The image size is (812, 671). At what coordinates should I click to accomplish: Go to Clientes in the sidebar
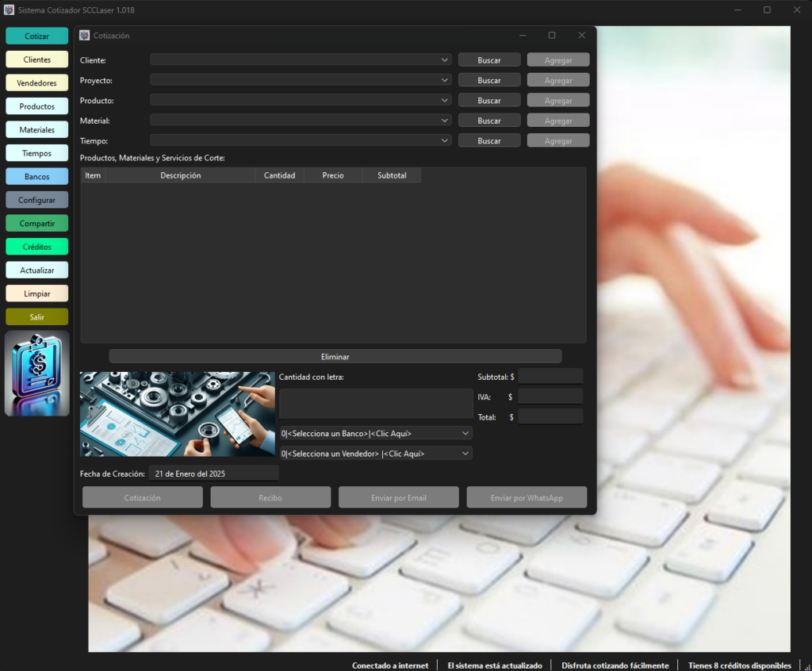(x=36, y=59)
